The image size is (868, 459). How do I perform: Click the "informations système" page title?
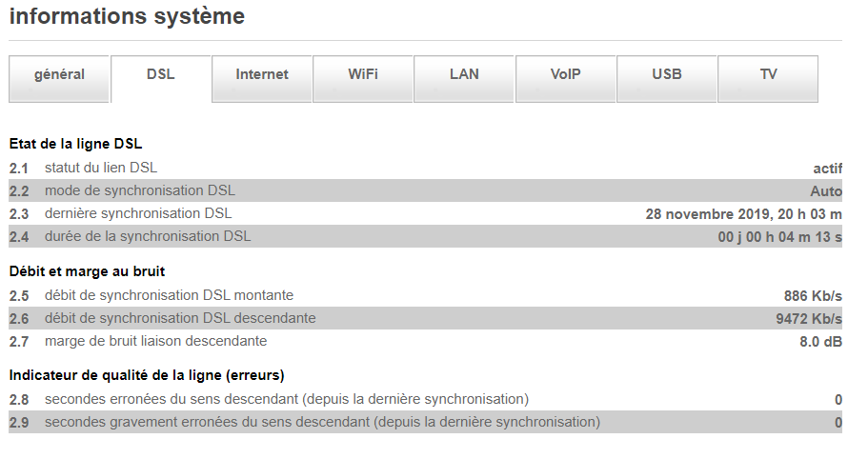pos(127,16)
